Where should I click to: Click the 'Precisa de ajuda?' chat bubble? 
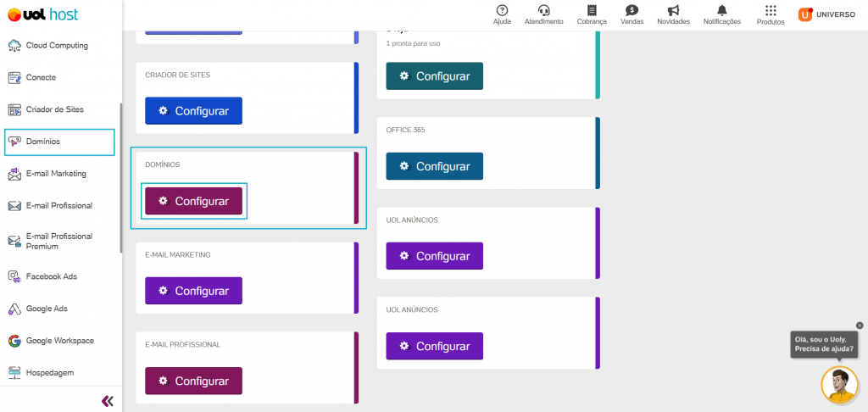(824, 344)
